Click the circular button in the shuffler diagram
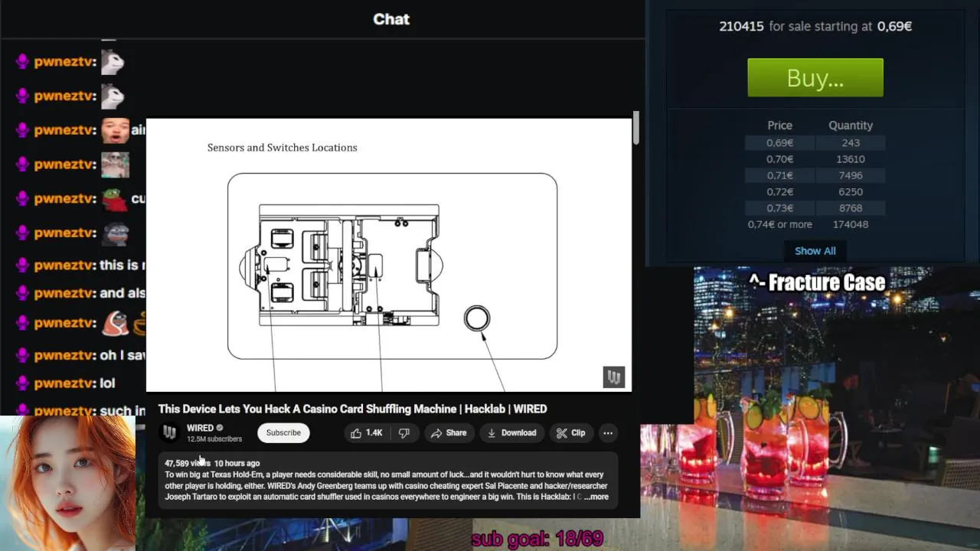This screenshot has width=980, height=551. (477, 318)
